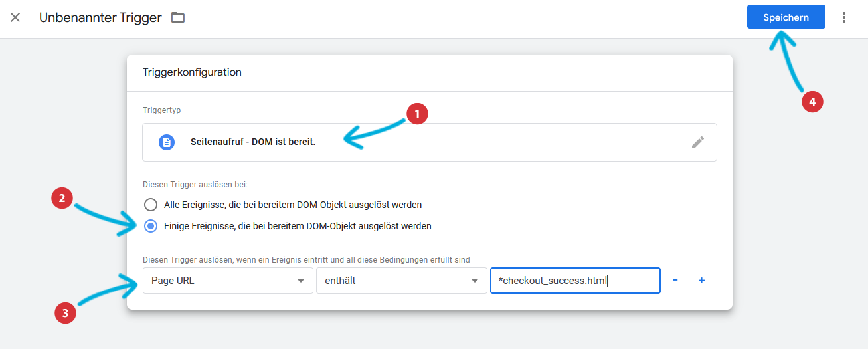This screenshot has height=349, width=868.
Task: Close the trigger editor with X icon
Action: [x=15, y=17]
